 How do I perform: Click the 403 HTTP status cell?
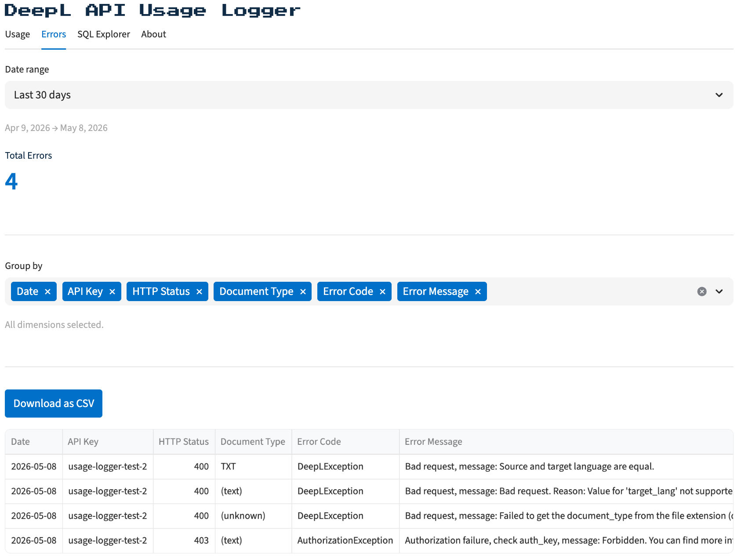184,540
